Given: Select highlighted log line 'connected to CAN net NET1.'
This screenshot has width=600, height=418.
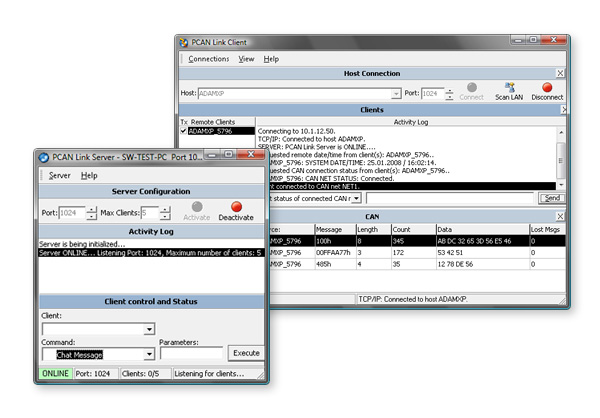Looking at the screenshot, I should point(412,186).
